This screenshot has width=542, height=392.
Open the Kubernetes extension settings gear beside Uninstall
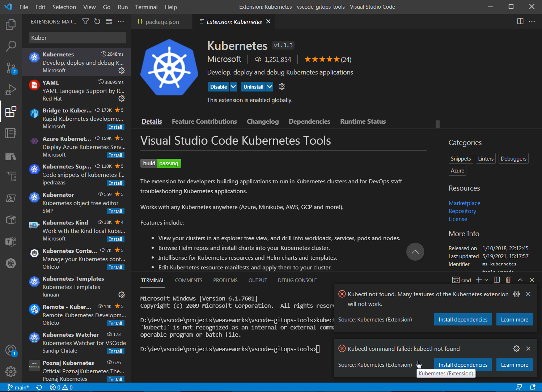pyautogui.click(x=282, y=86)
